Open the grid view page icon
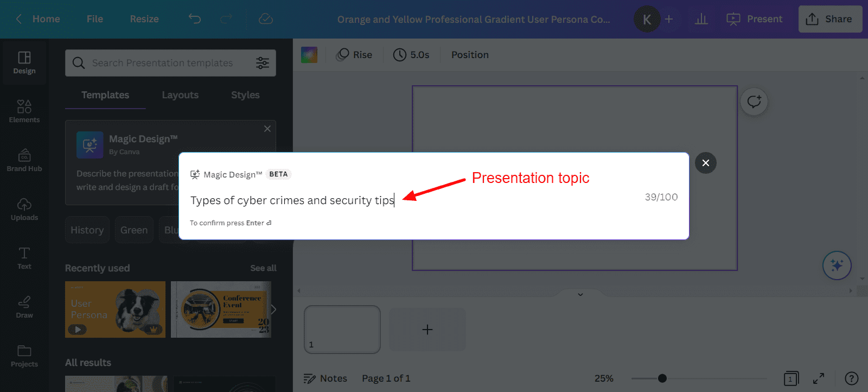Viewport: 868px width, 392px height. 791,378
